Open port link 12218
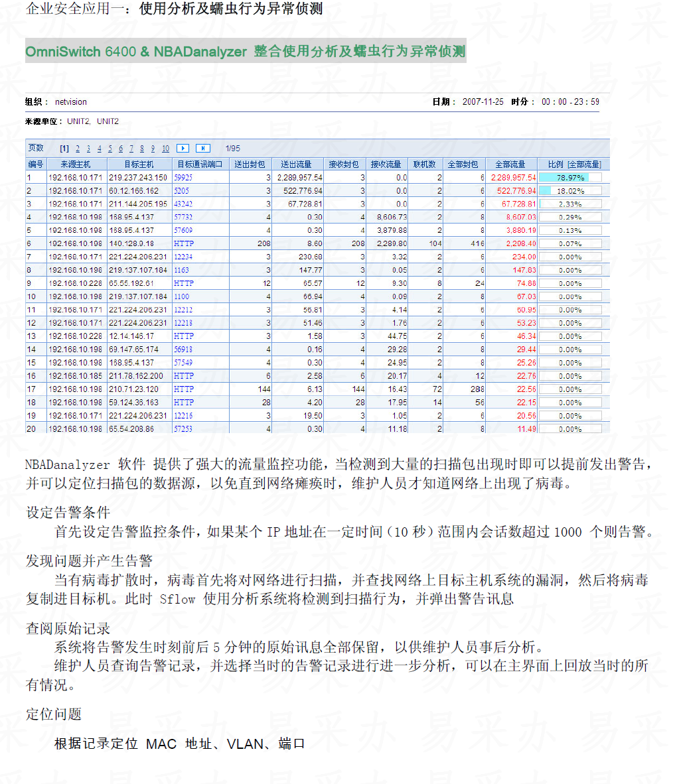Image resolution: width=675 pixels, height=784 pixels. [x=183, y=323]
